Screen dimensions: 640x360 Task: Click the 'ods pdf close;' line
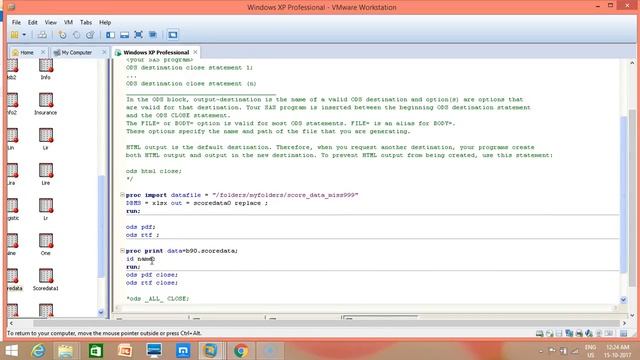tap(152, 275)
